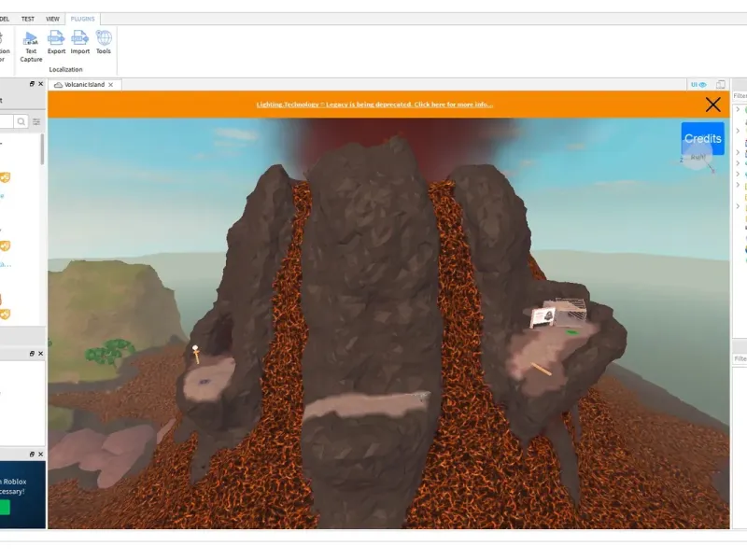The height and width of the screenshot is (560, 747).
Task: Select the Volcanic Island viewport tab
Action: pos(85,85)
